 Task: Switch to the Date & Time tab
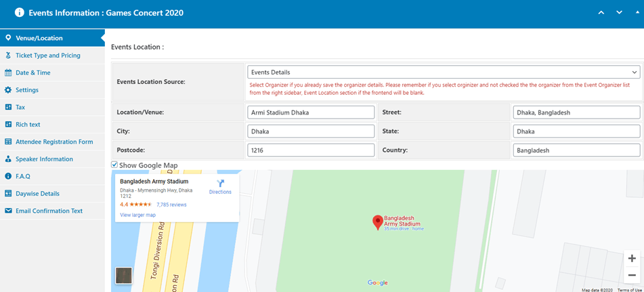click(53, 72)
